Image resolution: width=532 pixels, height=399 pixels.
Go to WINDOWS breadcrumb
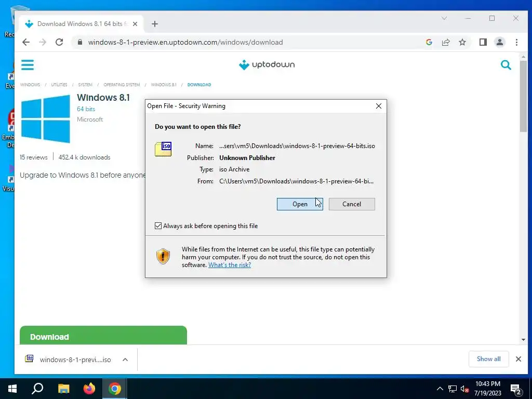tap(30, 85)
